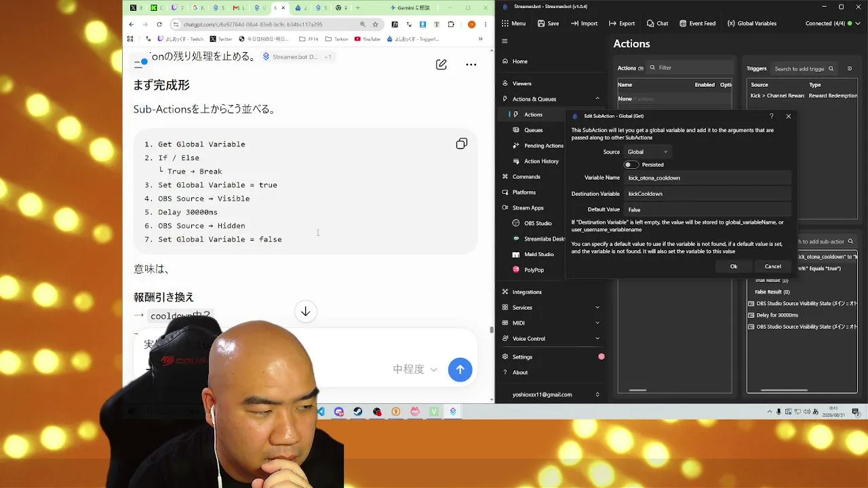
Task: Click the Triggers options icon beside search
Action: click(x=850, y=68)
